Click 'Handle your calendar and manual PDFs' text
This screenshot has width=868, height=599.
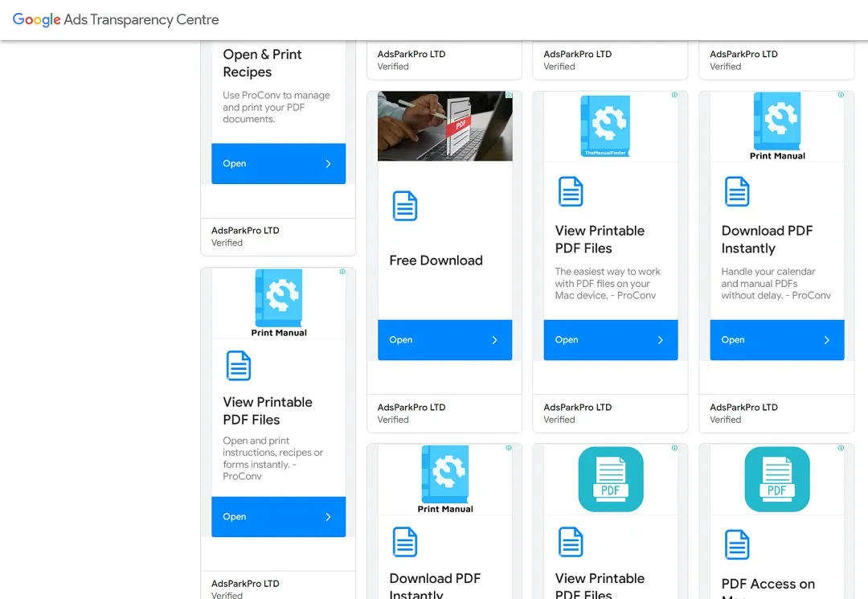tap(776, 284)
